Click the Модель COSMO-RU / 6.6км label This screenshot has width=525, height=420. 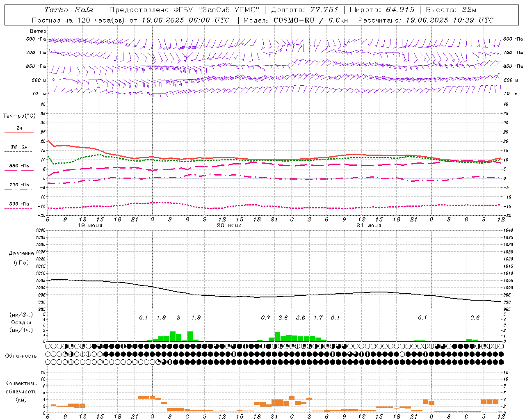coord(295,20)
